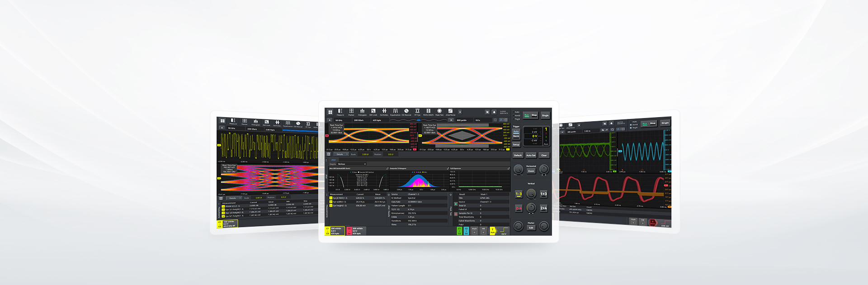Switch to the Jitter tab

coord(334,160)
